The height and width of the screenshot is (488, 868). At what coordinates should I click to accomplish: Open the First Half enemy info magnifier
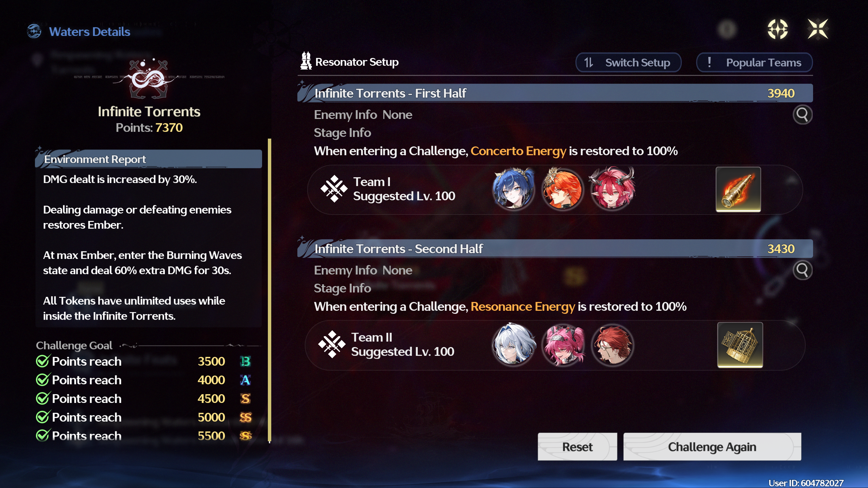[x=802, y=115]
